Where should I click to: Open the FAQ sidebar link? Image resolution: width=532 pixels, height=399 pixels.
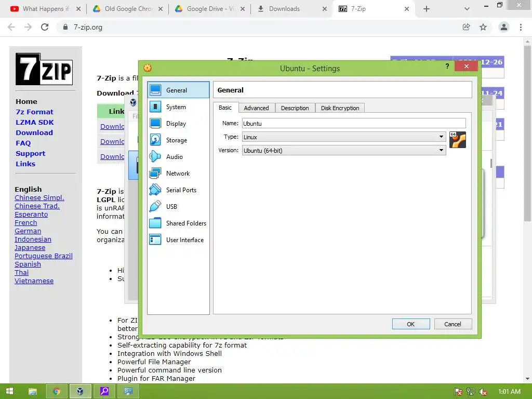tap(23, 143)
